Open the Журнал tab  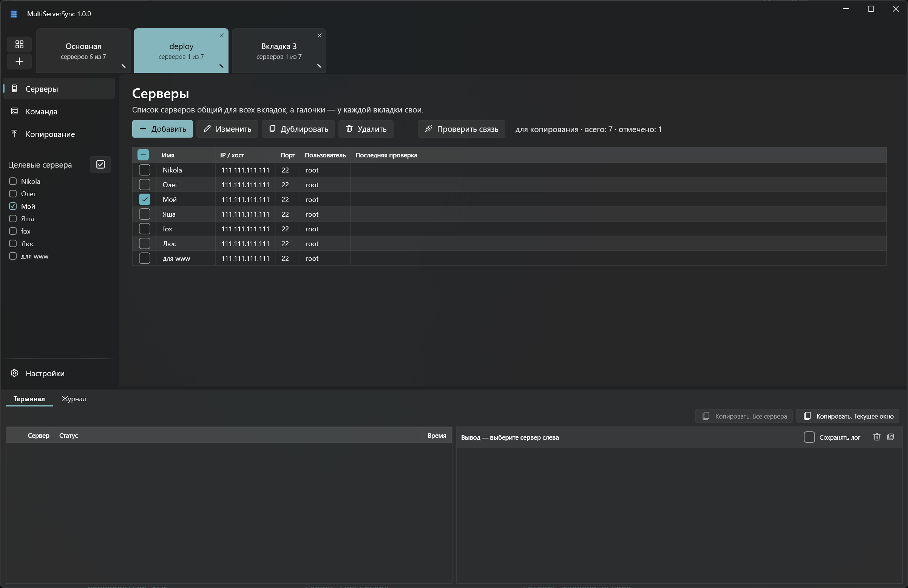(x=74, y=399)
